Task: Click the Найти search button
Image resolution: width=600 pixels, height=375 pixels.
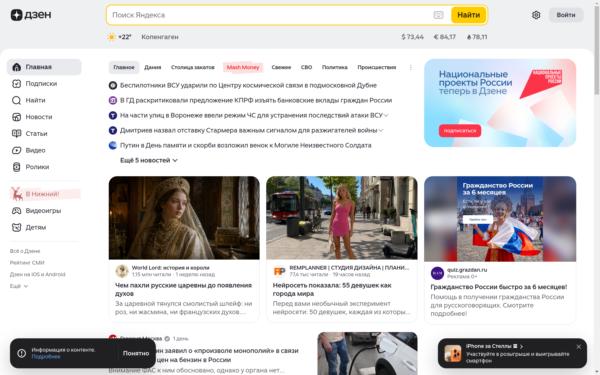Action: [468, 15]
